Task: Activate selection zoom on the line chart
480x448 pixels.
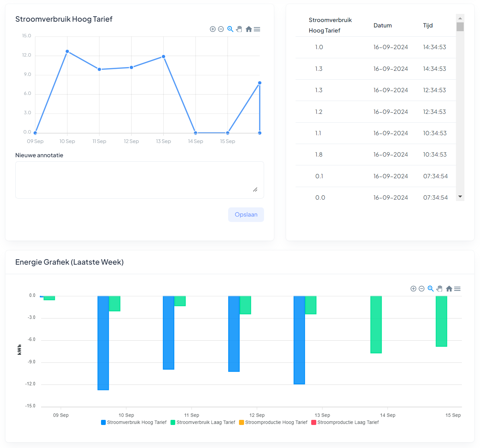Action: click(230, 29)
